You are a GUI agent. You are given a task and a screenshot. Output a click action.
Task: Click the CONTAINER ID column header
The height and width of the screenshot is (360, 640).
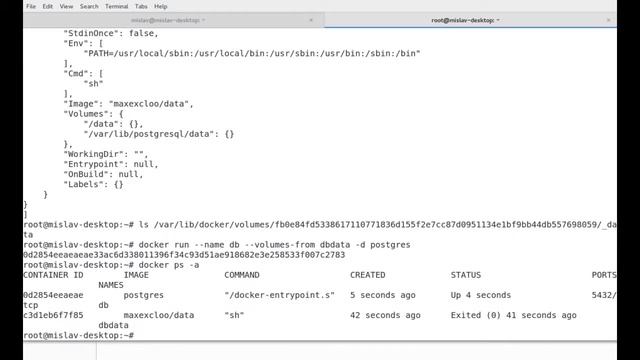tap(53, 275)
